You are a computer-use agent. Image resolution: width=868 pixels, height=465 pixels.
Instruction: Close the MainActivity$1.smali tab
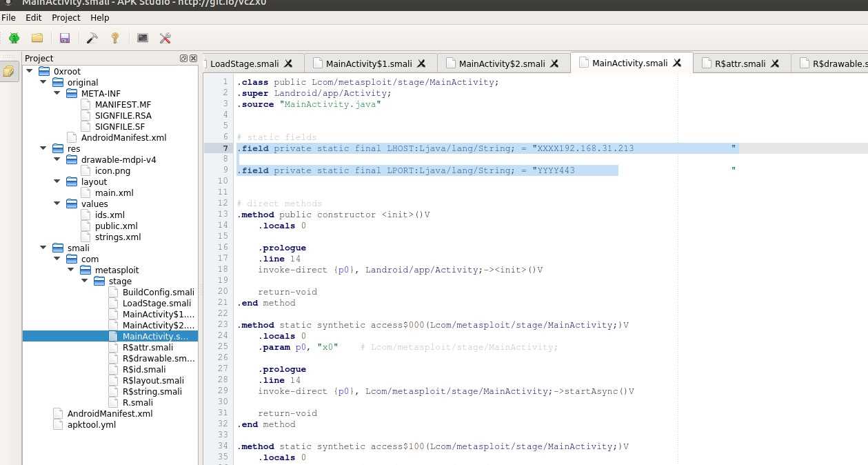pos(421,63)
